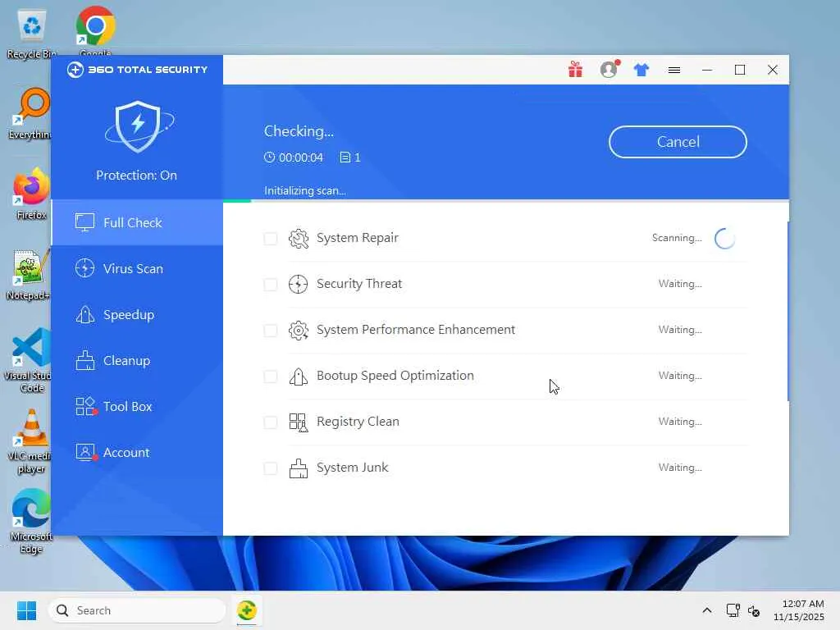Expand the hidden system tray icons chevron
840x630 pixels.
click(707, 610)
